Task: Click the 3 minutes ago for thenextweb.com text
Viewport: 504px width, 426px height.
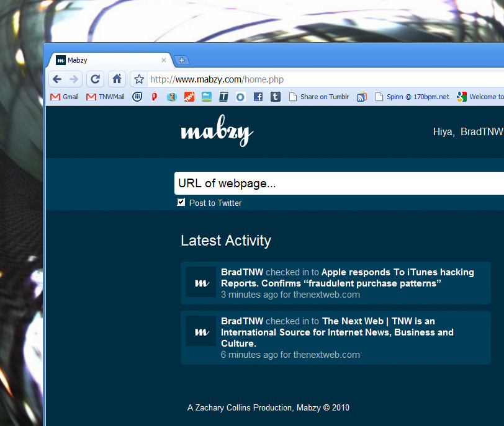Action: tap(290, 295)
